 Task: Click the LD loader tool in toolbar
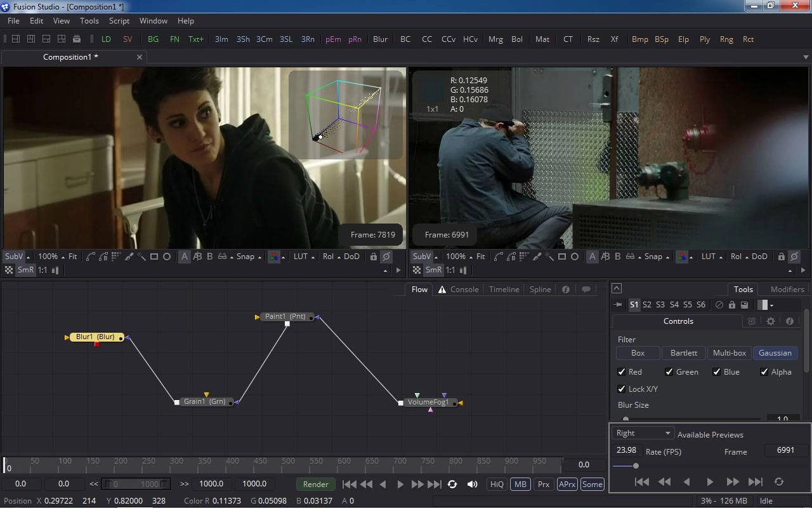point(106,39)
